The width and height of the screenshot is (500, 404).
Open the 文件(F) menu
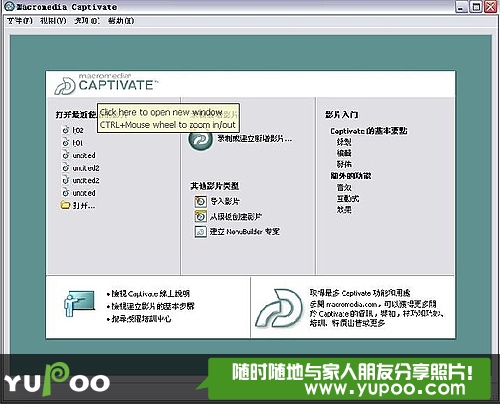point(20,21)
